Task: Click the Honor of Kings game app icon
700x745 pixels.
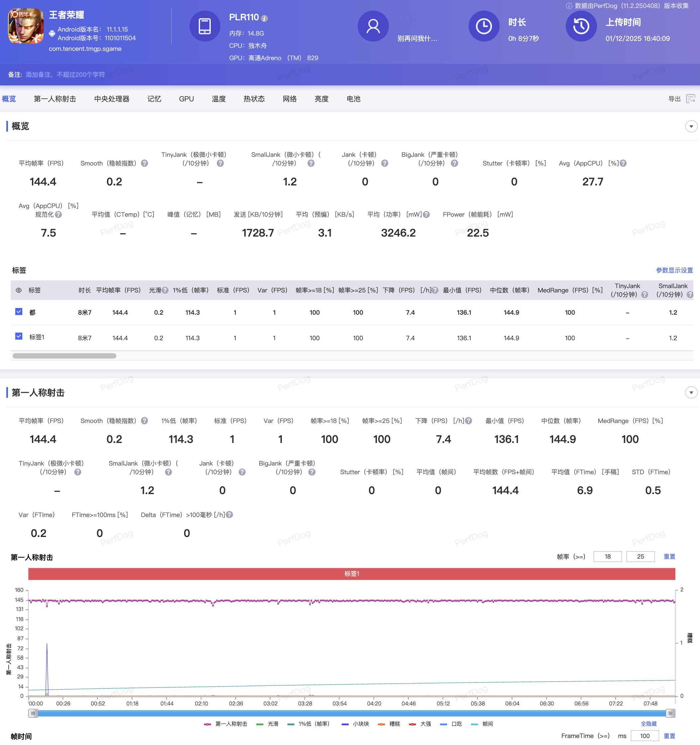Action: click(26, 26)
